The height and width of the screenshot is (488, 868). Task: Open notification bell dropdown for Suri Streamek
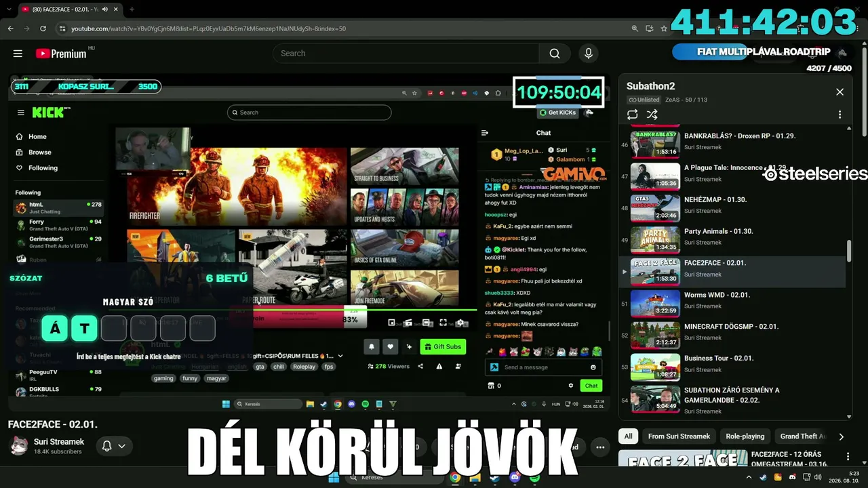pos(113,446)
